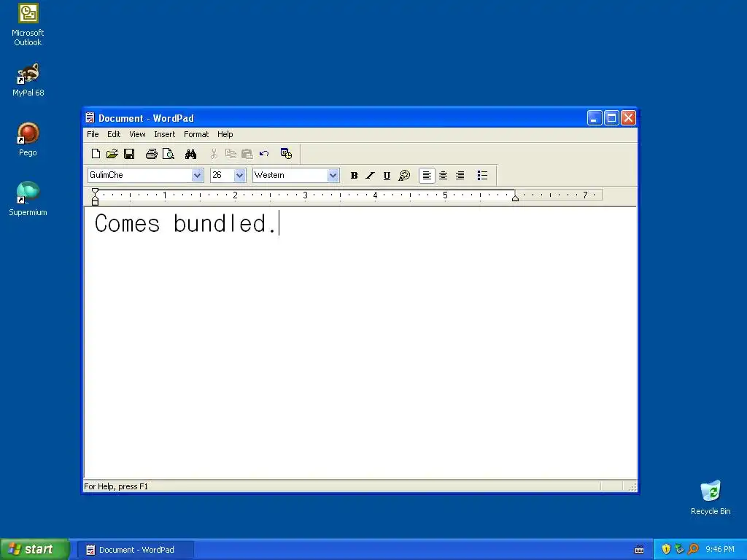Screen dimensions: 747x560
Task: Click into the font size field showing 26
Action: tap(222, 175)
